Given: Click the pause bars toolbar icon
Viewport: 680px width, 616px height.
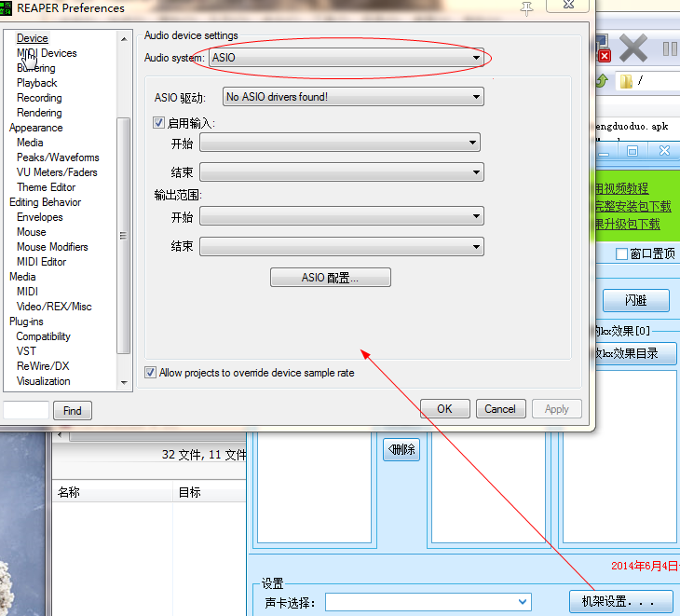Looking at the screenshot, I should 670,49.
